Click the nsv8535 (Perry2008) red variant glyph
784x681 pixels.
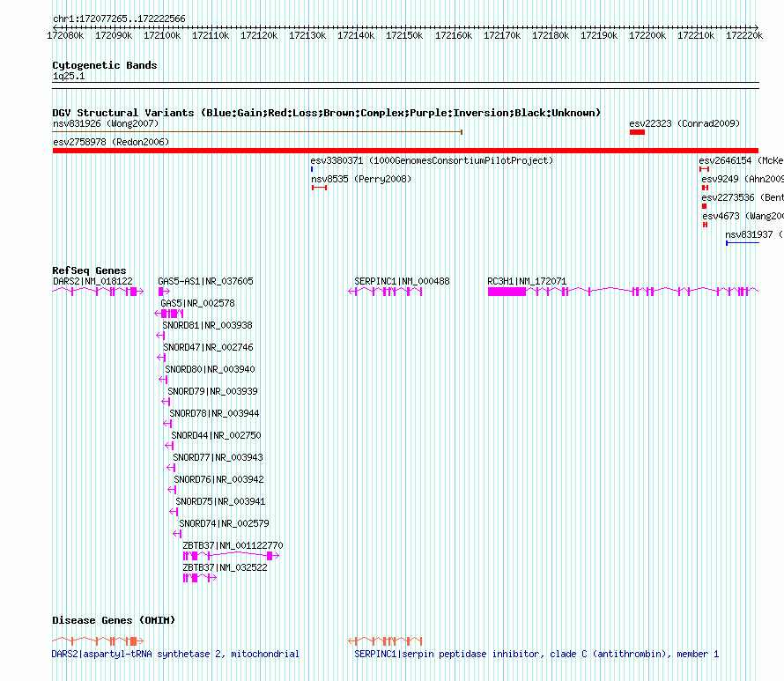pyautogui.click(x=319, y=188)
